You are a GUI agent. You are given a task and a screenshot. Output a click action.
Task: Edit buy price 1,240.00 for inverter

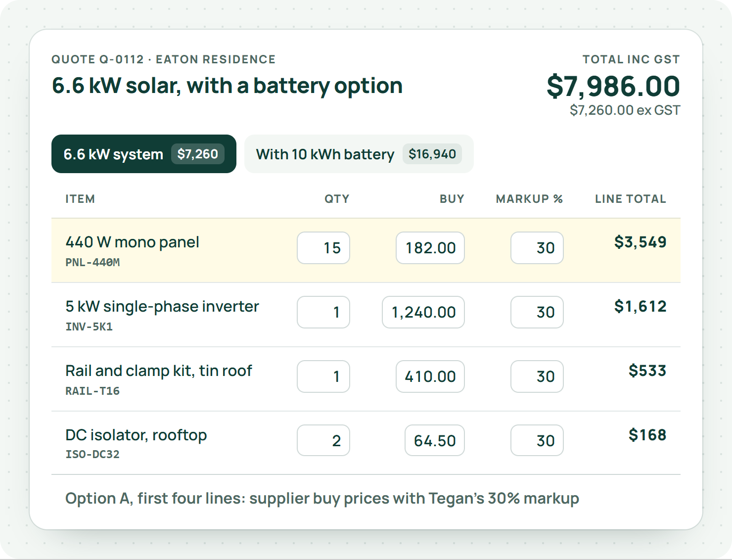(x=423, y=312)
